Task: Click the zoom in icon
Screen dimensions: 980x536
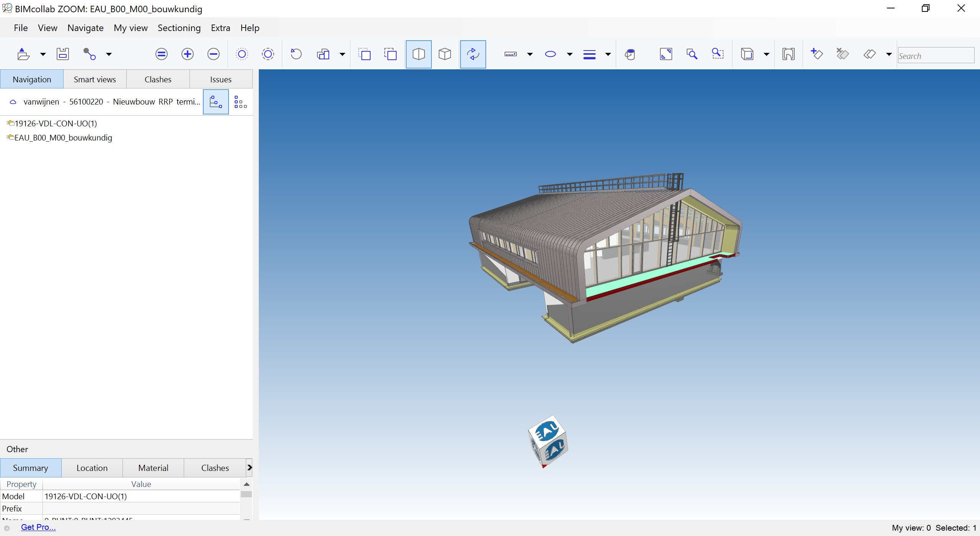Action: [x=188, y=54]
